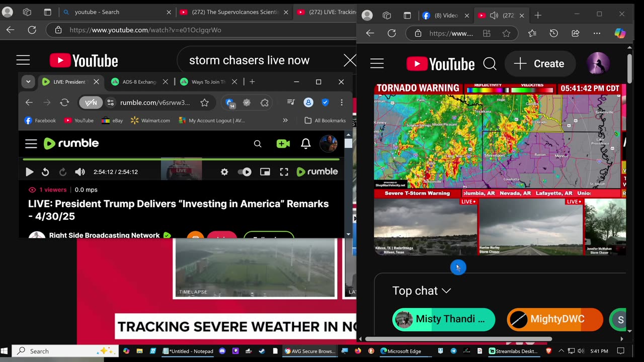Expand Top chat dropdown

[x=421, y=291]
